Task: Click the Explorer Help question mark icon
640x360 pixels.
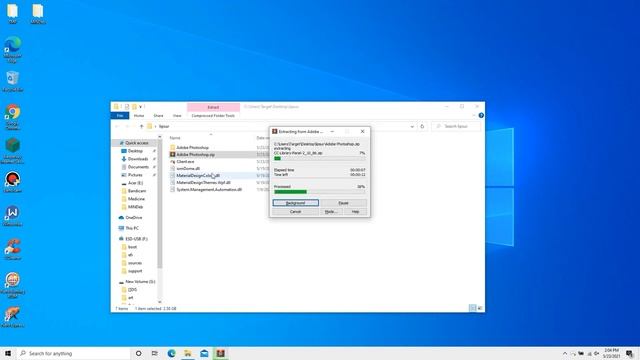Action: tap(481, 116)
